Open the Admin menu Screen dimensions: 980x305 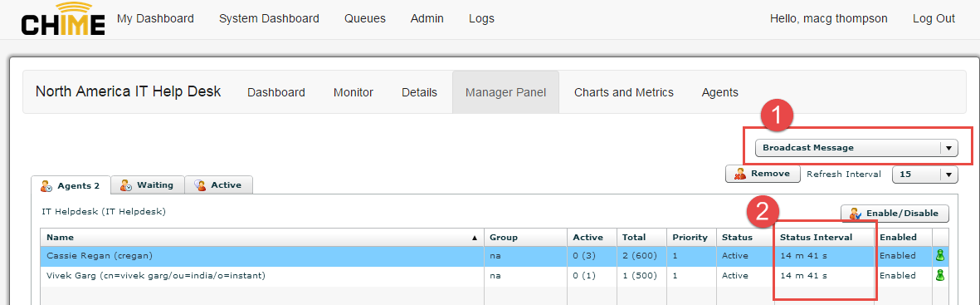pos(427,19)
